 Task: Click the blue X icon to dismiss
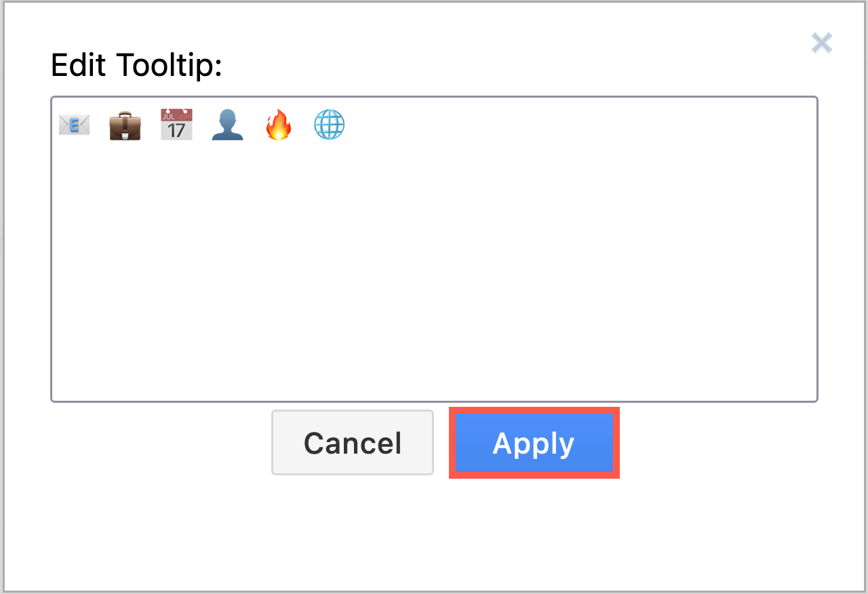click(x=821, y=42)
